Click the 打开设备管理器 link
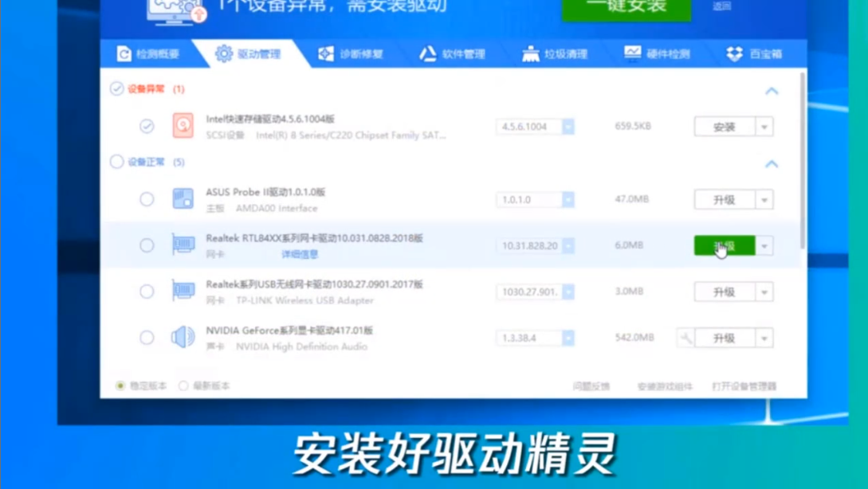 click(x=744, y=386)
